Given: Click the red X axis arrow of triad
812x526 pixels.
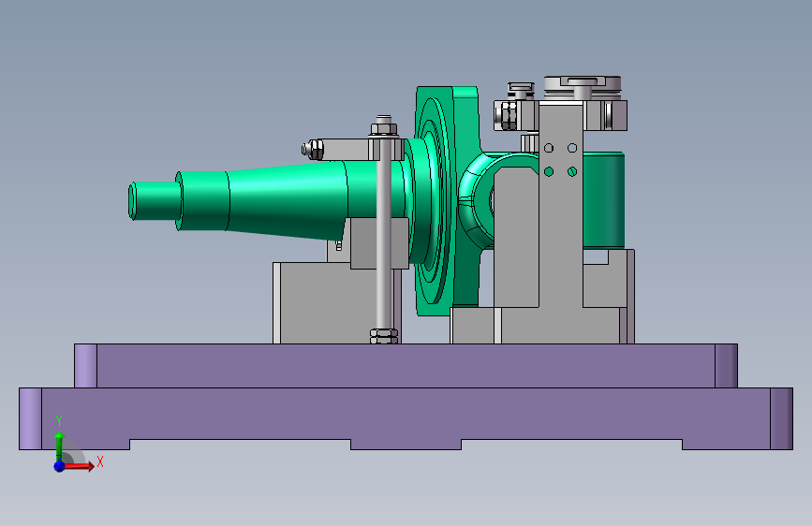Looking at the screenshot, I should [x=79, y=466].
